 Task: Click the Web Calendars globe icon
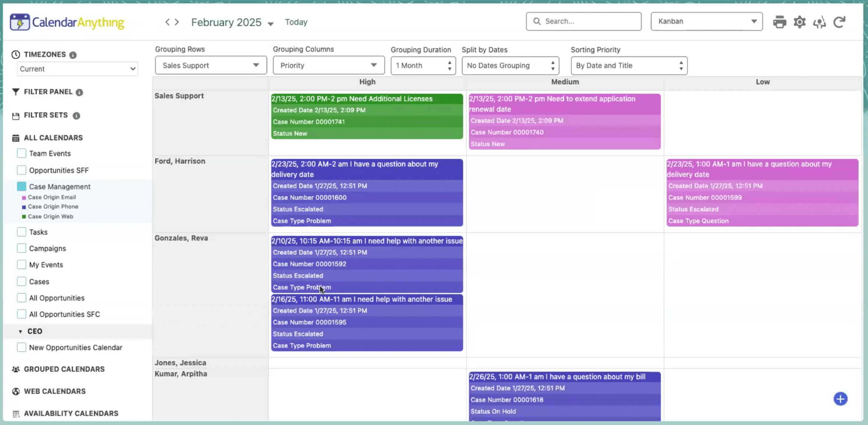pyautogui.click(x=15, y=391)
